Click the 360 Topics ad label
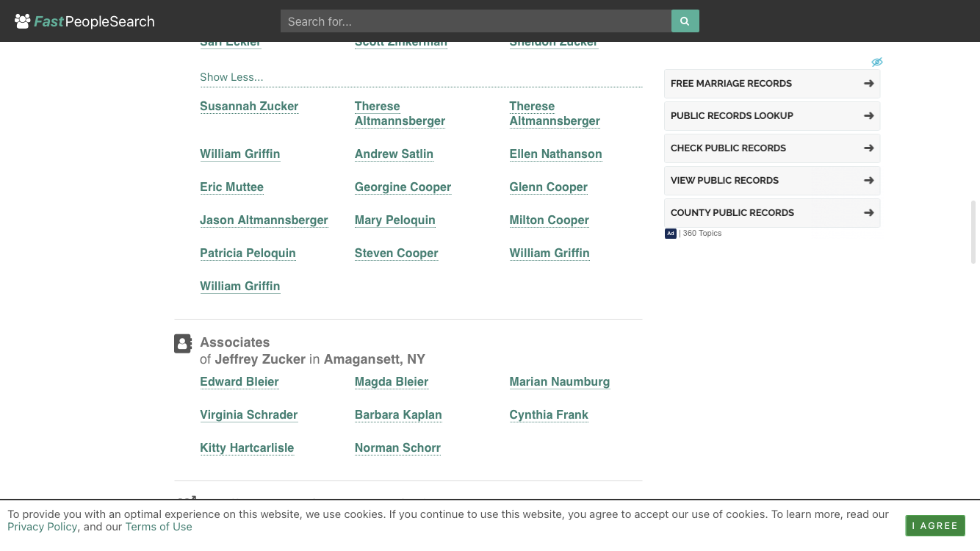This screenshot has width=980, height=551. click(702, 234)
